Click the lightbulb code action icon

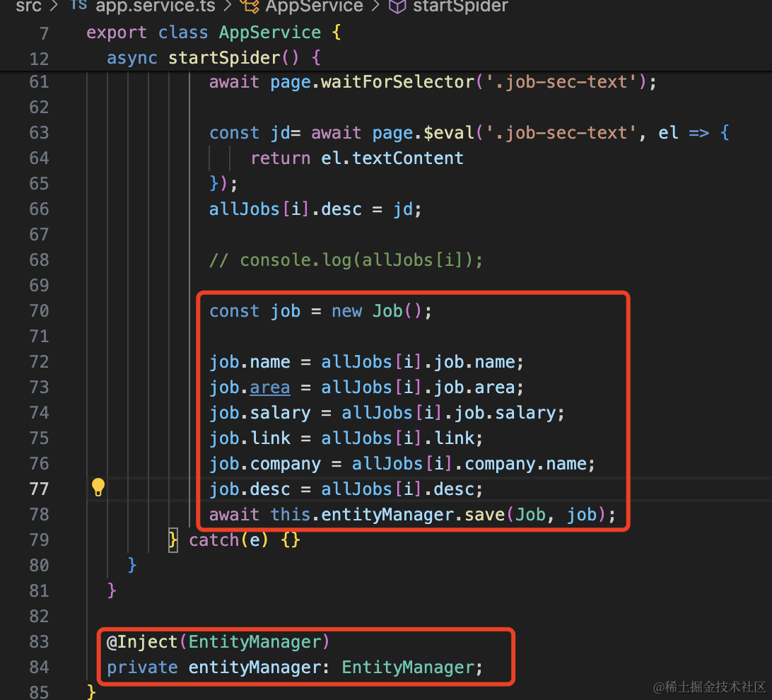pos(98,487)
